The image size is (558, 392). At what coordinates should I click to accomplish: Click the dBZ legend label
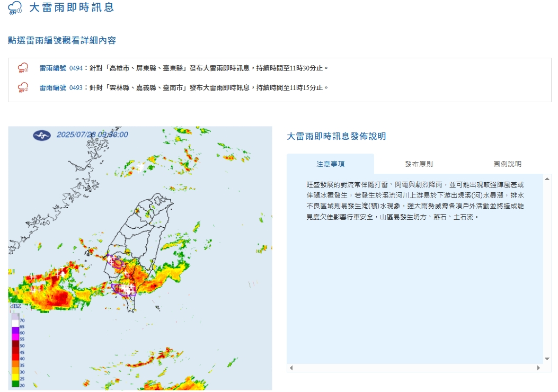point(15,306)
